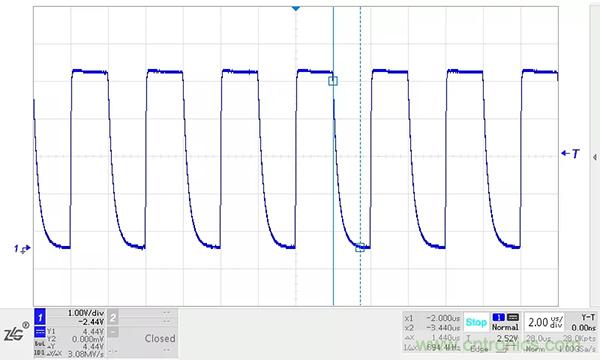Click the trigger level T arrow marker
This screenshot has width=600, height=360.
pos(570,153)
